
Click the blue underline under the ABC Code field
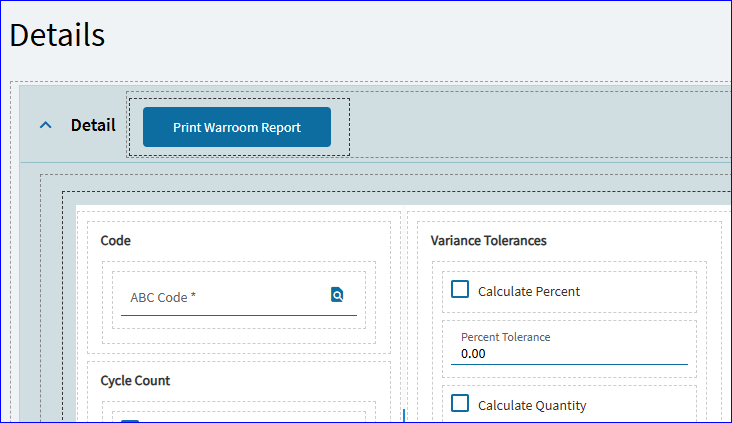tap(239, 316)
